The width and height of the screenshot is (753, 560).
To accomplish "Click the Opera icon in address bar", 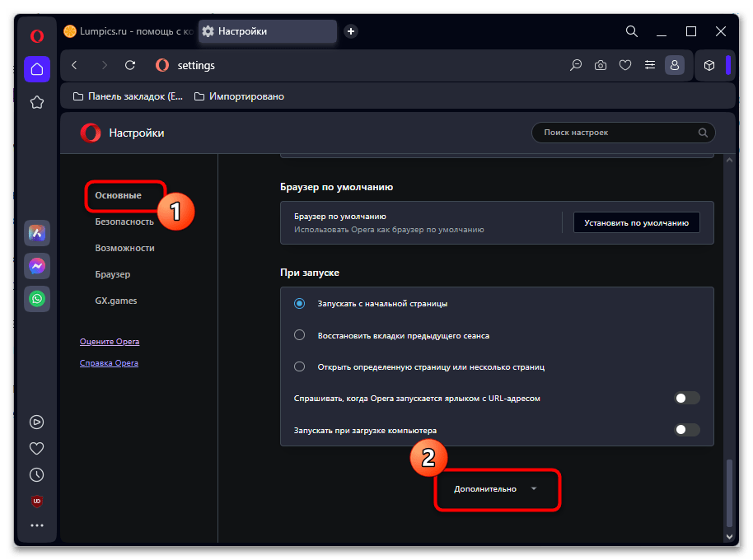I will tap(162, 65).
